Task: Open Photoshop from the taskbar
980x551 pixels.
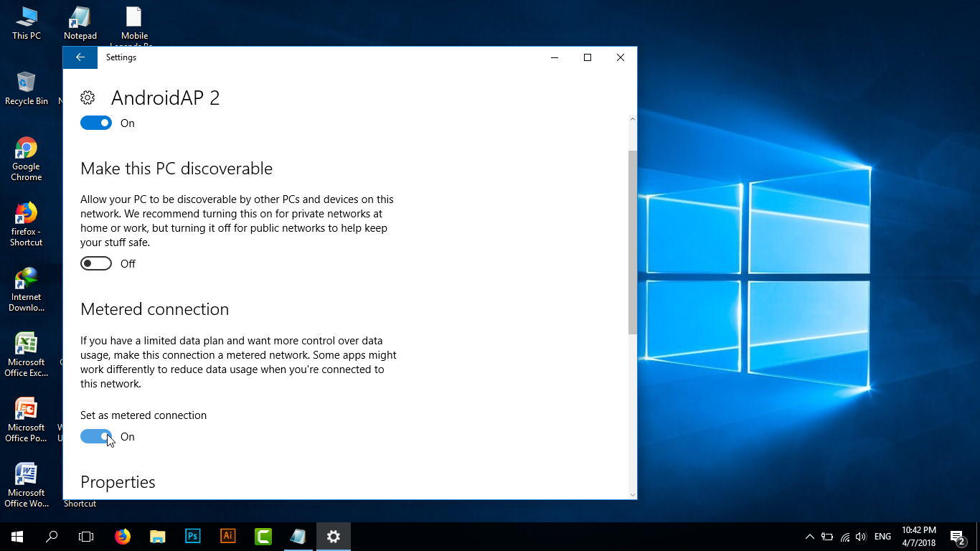Action: tap(192, 536)
